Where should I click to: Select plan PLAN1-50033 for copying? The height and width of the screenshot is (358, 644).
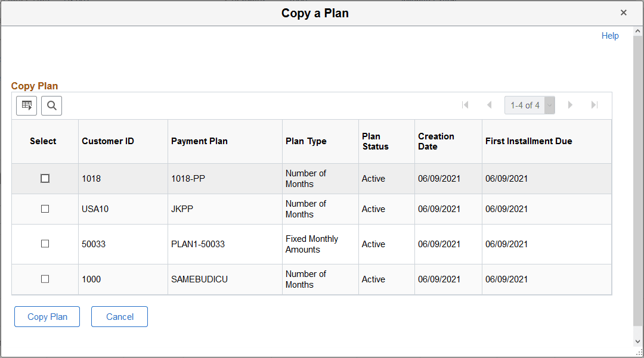(44, 244)
